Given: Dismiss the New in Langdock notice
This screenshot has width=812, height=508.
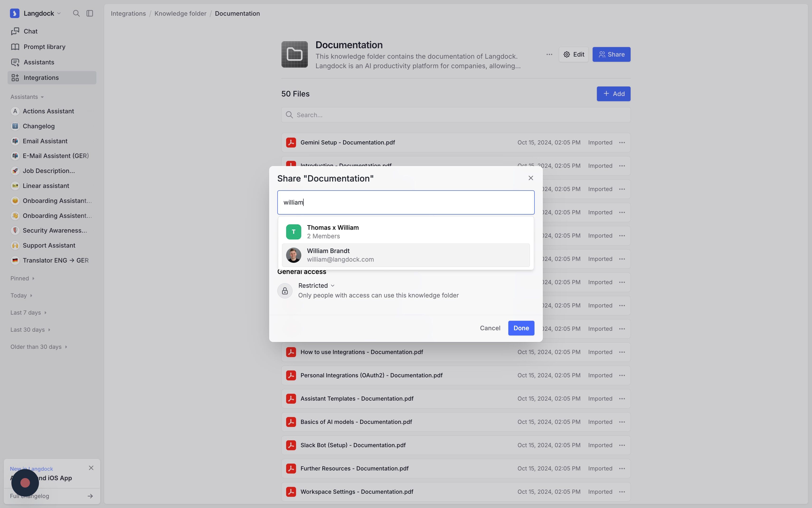Looking at the screenshot, I should point(91,468).
